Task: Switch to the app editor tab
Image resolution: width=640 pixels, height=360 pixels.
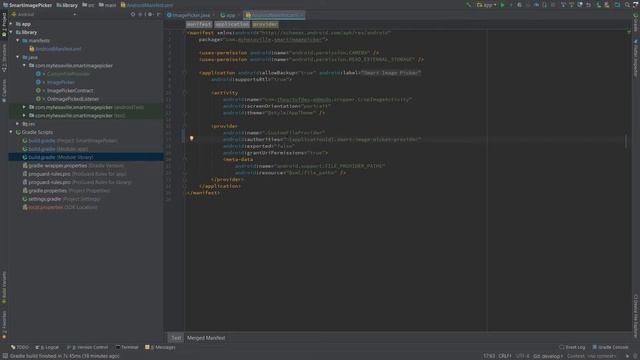Action: pos(230,16)
